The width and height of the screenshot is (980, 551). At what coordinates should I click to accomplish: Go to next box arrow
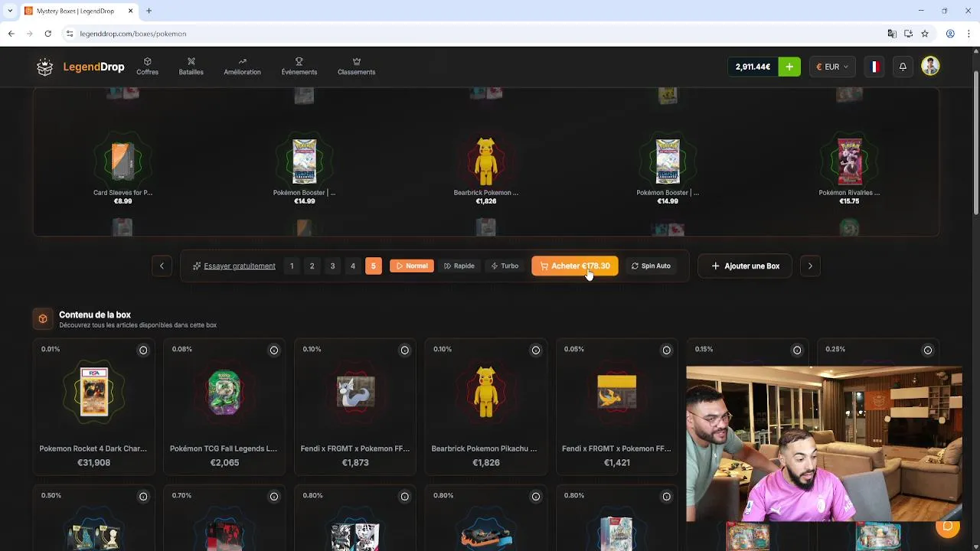pos(810,266)
